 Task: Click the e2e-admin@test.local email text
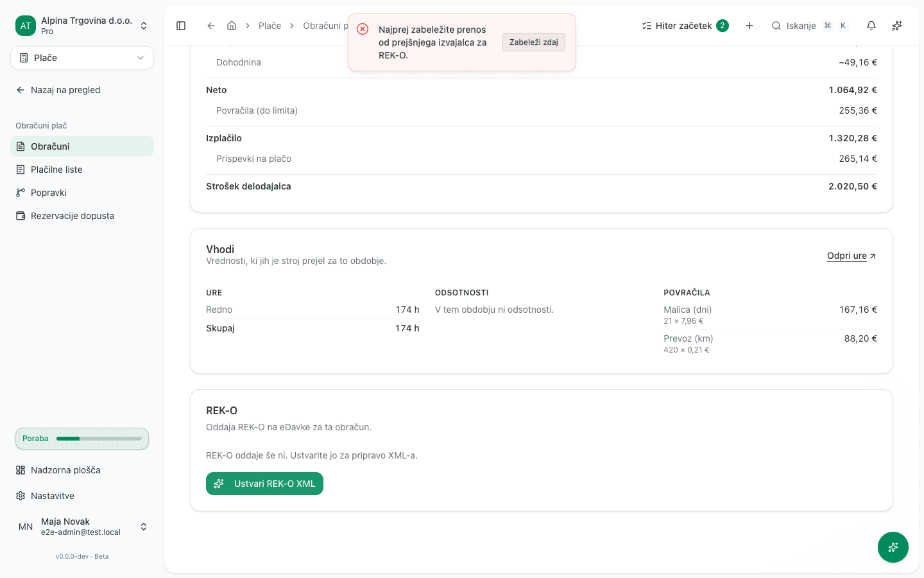click(x=81, y=532)
